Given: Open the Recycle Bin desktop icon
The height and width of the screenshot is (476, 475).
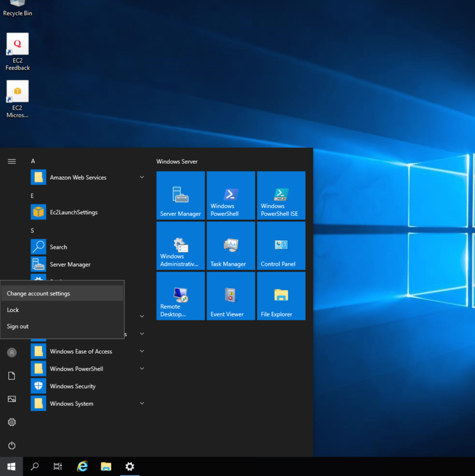Looking at the screenshot, I should (x=17, y=8).
